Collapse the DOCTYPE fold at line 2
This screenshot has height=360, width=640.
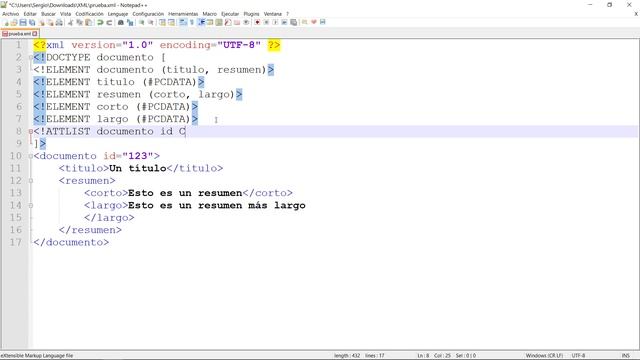(31, 58)
